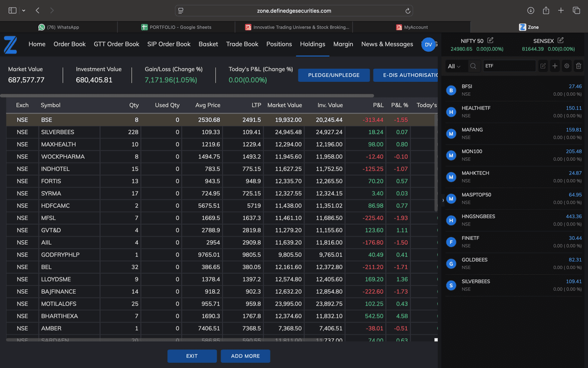Click the MAFANG round M icon

(451, 134)
